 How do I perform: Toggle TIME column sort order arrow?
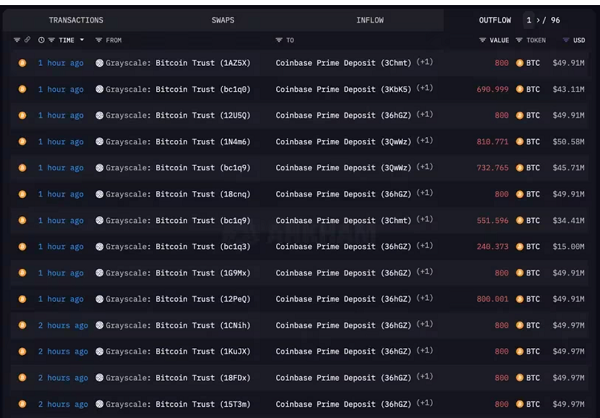(82, 40)
